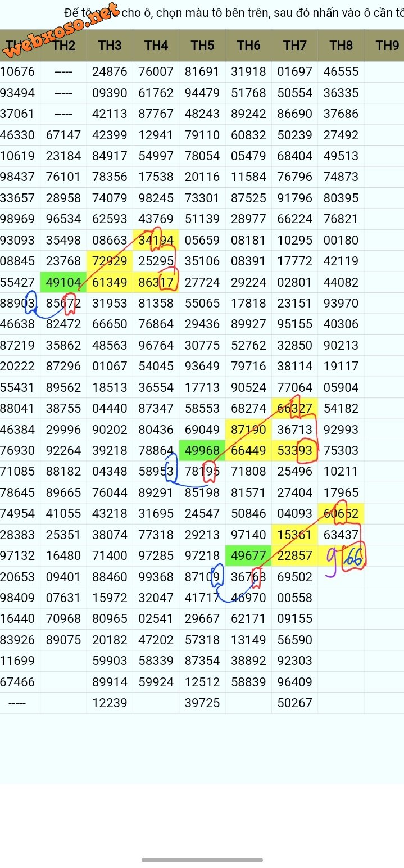Select cell 25351 in the TH2 column
Screen dimensions: 404x868
click(x=63, y=535)
